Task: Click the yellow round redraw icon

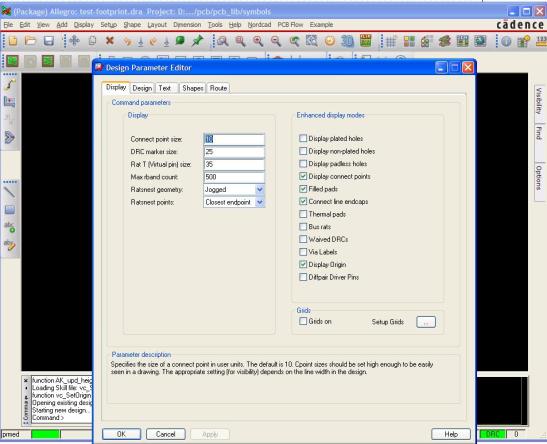Action: [x=330, y=41]
